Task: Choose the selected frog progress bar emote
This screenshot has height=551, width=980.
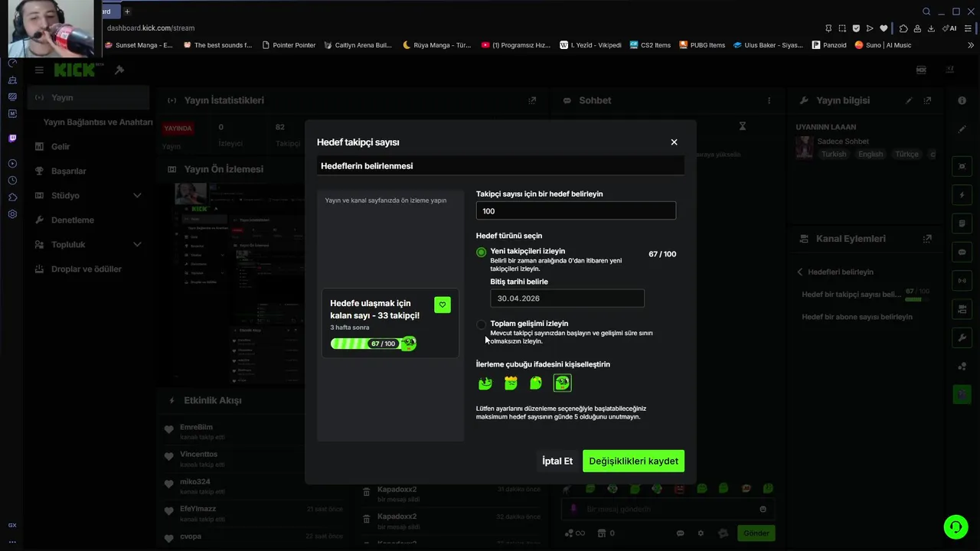Action: [x=562, y=383]
